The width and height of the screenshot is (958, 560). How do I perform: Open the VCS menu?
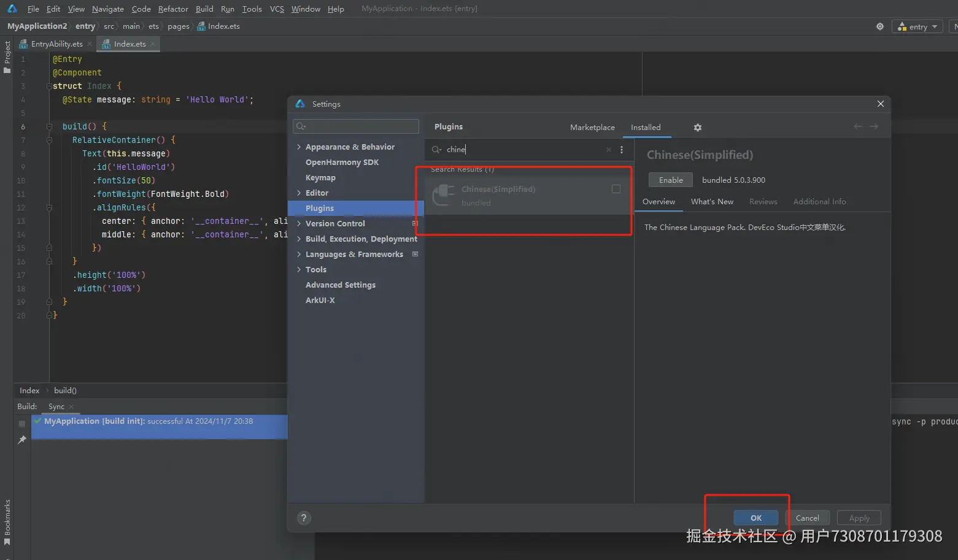coord(277,9)
